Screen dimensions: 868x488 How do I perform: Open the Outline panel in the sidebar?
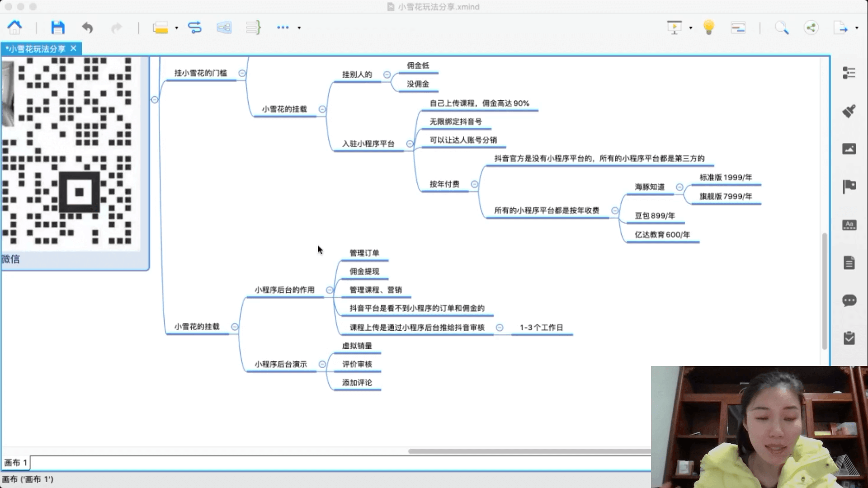pyautogui.click(x=849, y=73)
